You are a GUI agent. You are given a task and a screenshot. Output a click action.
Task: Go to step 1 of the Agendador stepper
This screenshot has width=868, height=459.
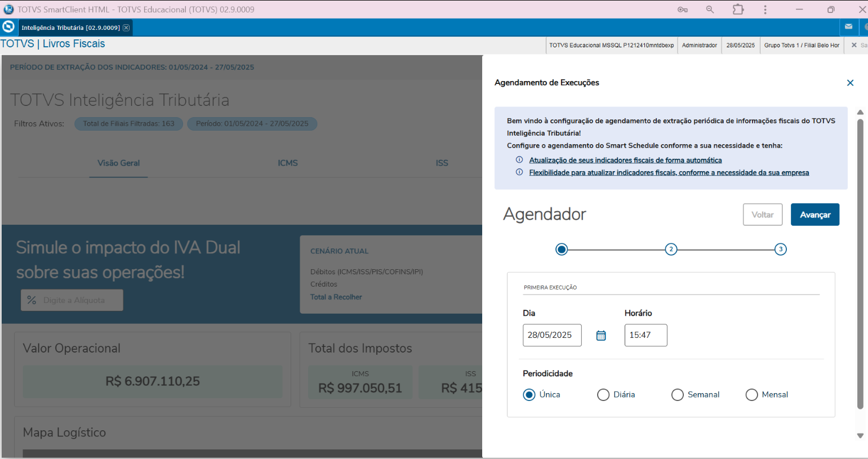(x=562, y=249)
